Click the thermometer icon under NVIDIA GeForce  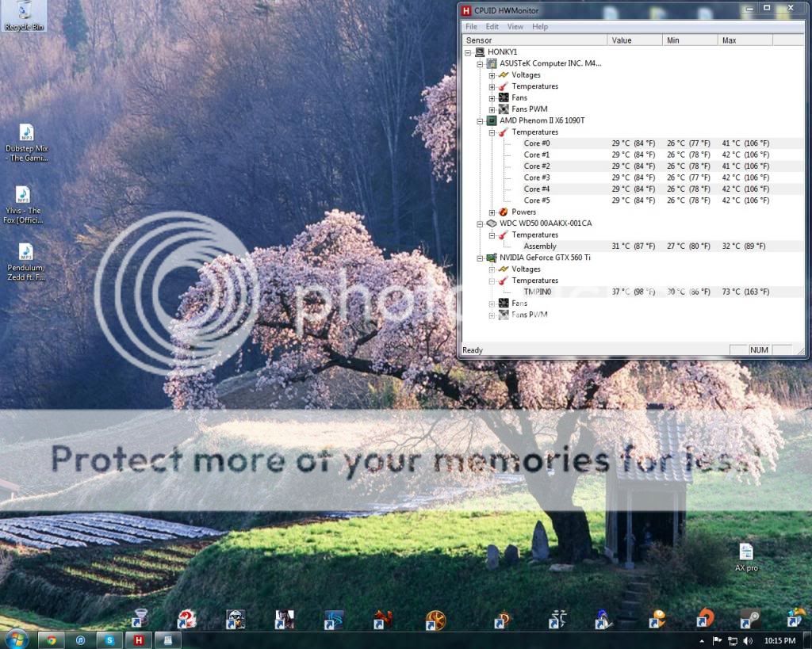point(504,281)
